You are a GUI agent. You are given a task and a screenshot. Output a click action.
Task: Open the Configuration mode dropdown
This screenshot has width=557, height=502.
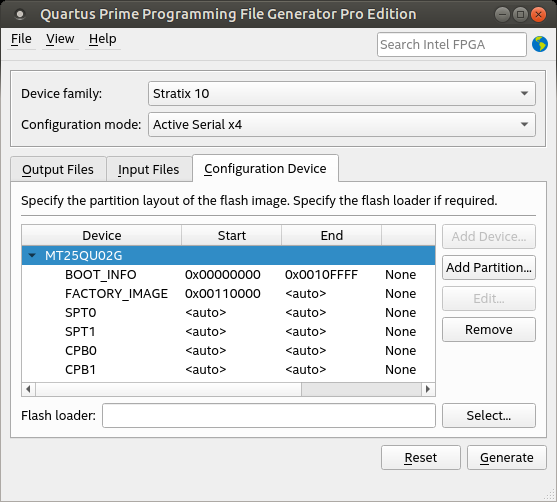[342, 124]
